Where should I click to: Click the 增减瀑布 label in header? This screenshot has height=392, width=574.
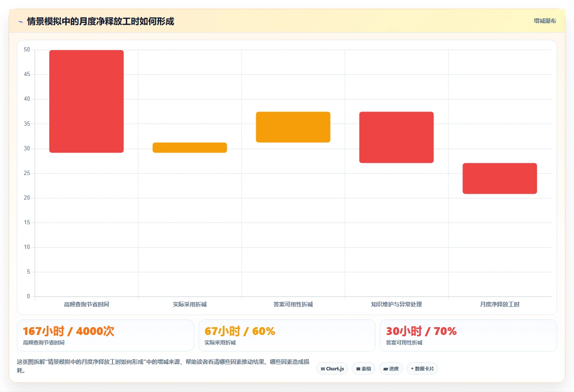point(545,21)
